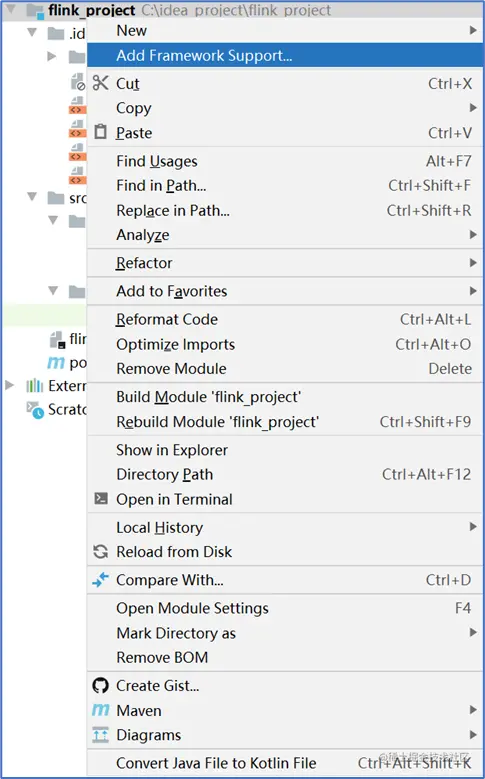Expand the External Libraries node
Image resolution: width=485 pixels, height=779 pixels.
coord(9,385)
